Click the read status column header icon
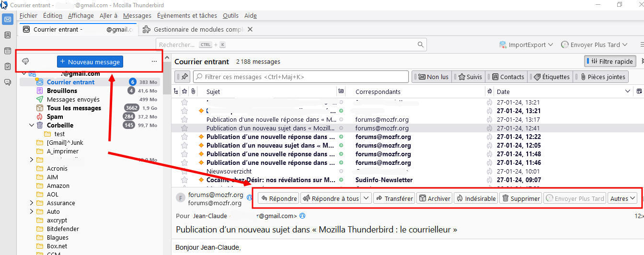Image resolution: width=644 pixels, height=255 pixels. 341,91
